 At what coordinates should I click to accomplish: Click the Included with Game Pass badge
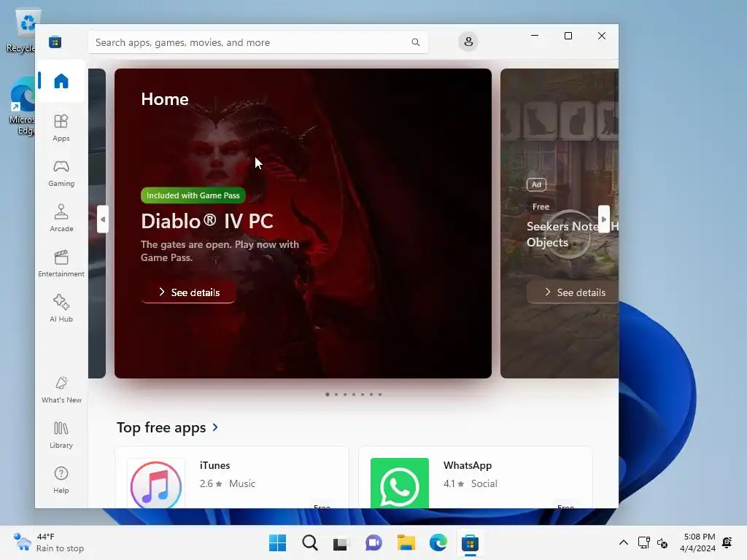coord(193,195)
